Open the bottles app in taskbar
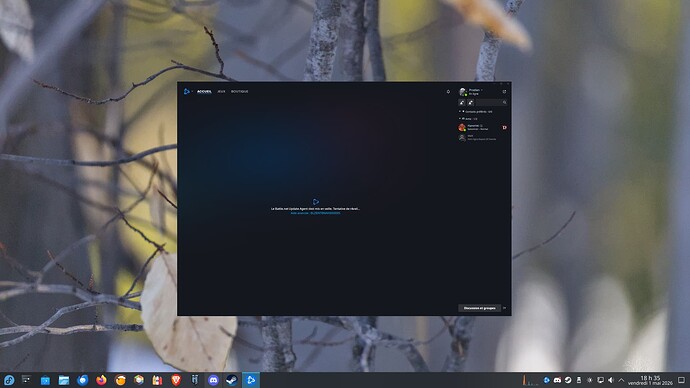 158,380
